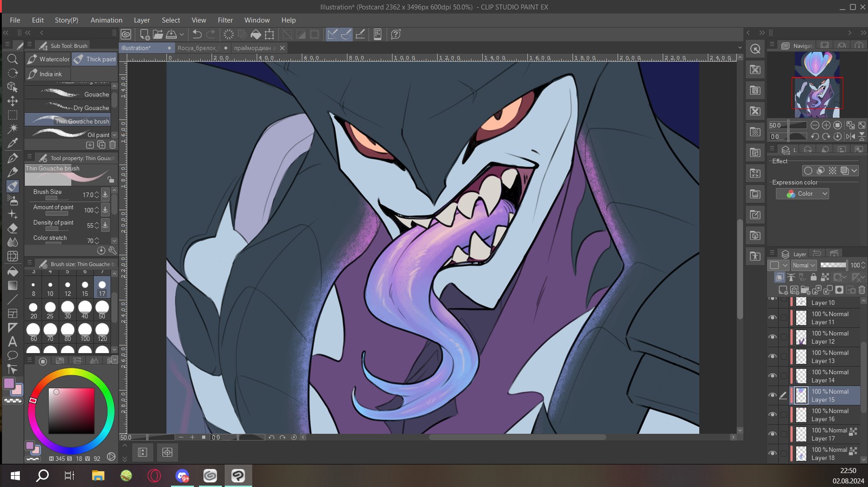Screen dimensions: 868x487
Task: Click the color square picker area
Action: pyautogui.click(x=71, y=411)
